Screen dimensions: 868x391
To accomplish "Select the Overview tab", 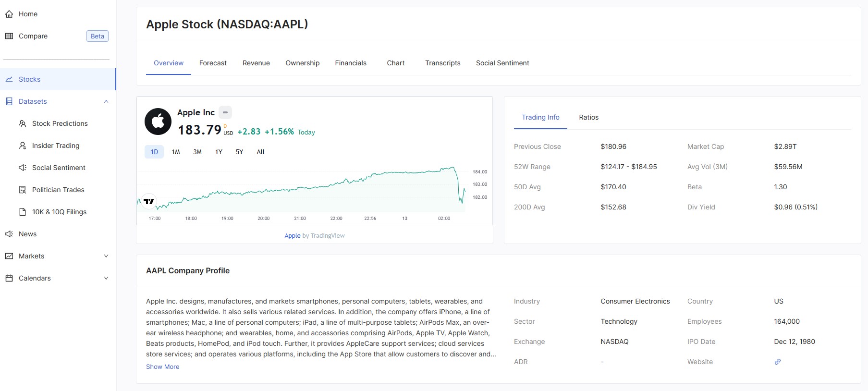I will pos(169,63).
